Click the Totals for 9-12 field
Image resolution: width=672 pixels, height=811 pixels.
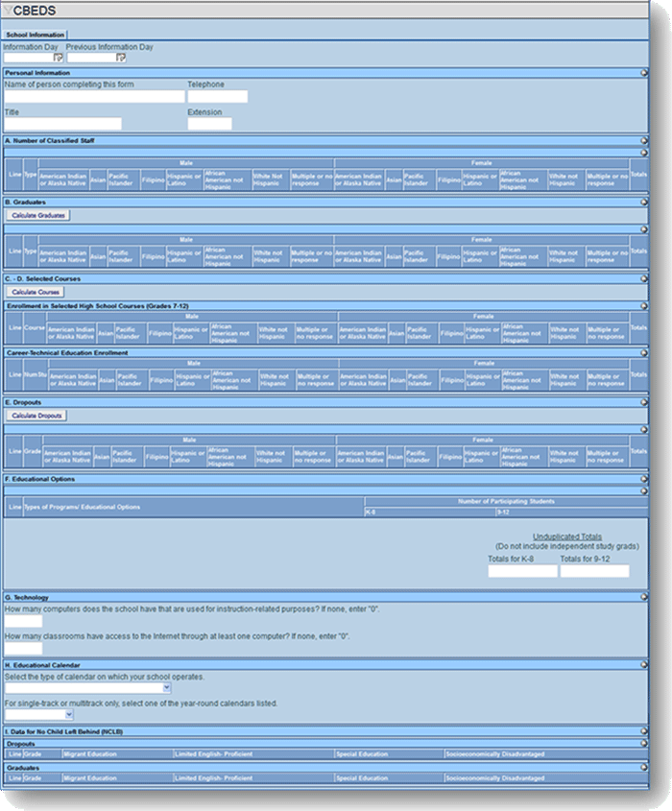click(x=594, y=571)
